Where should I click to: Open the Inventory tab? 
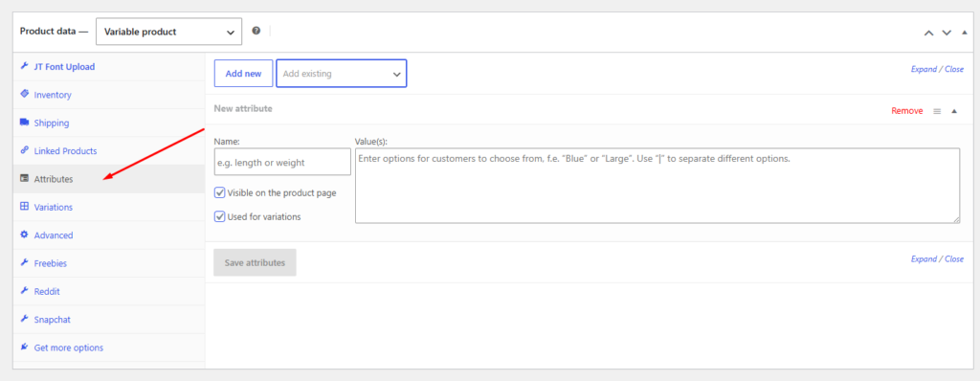[109, 95]
